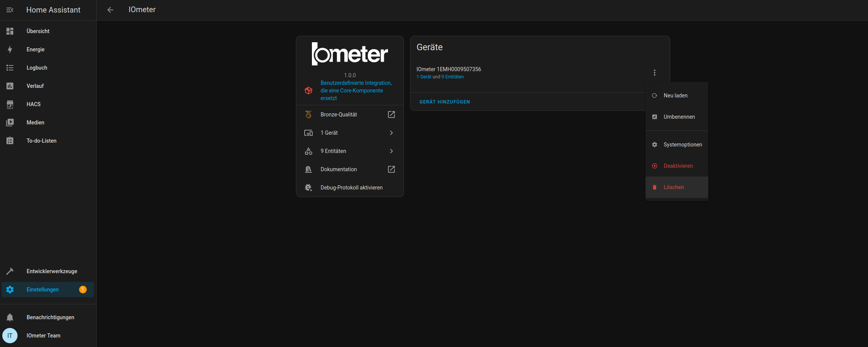Image resolution: width=868 pixels, height=347 pixels.
Task: Open the '9 Entitäten' link under the device entry
Action: [452, 77]
